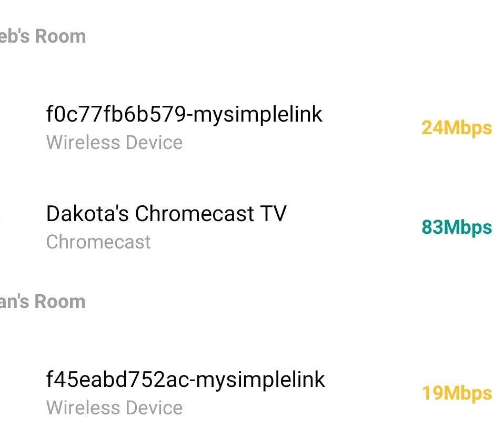Click Wireless Device label under f0c77fb6b579
This screenshot has height=438, width=504.
(x=114, y=143)
